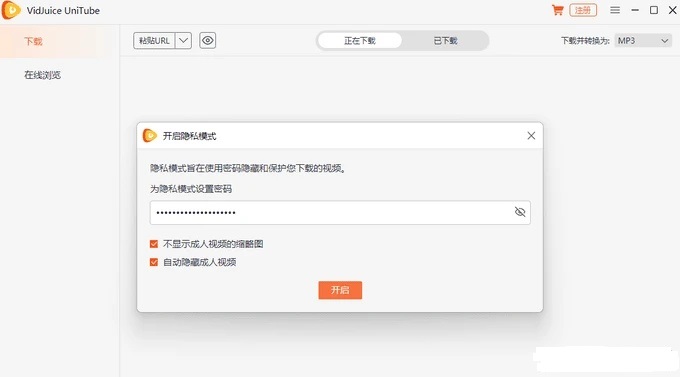This screenshot has height=377, width=680.
Task: Click the 粘贴URL button
Action: (x=154, y=41)
